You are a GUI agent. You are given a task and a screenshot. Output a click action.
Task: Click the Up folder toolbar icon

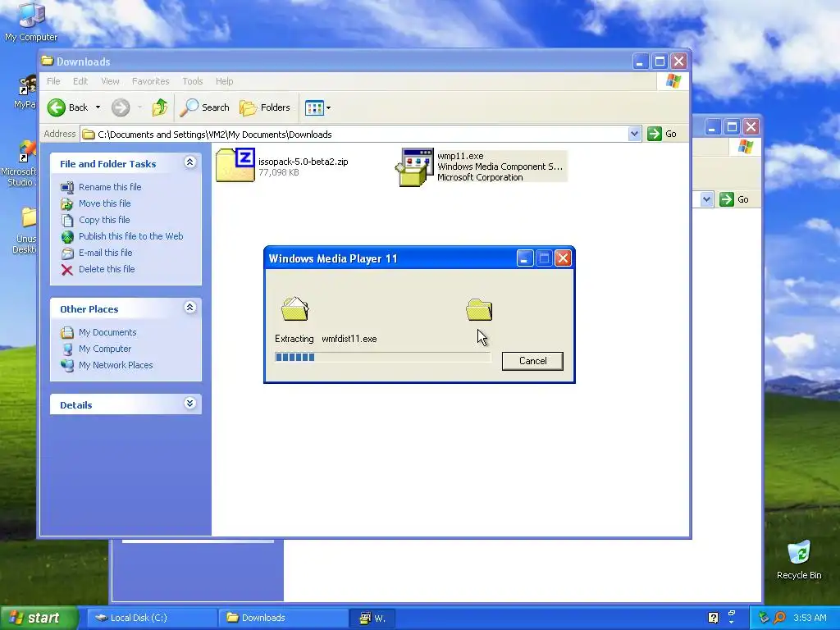(160, 107)
